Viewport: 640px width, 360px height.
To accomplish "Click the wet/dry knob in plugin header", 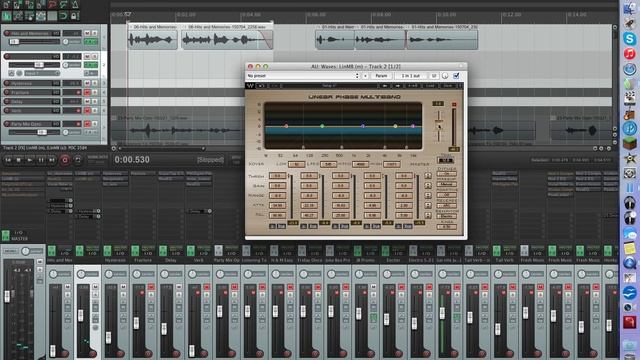I will click(x=445, y=76).
